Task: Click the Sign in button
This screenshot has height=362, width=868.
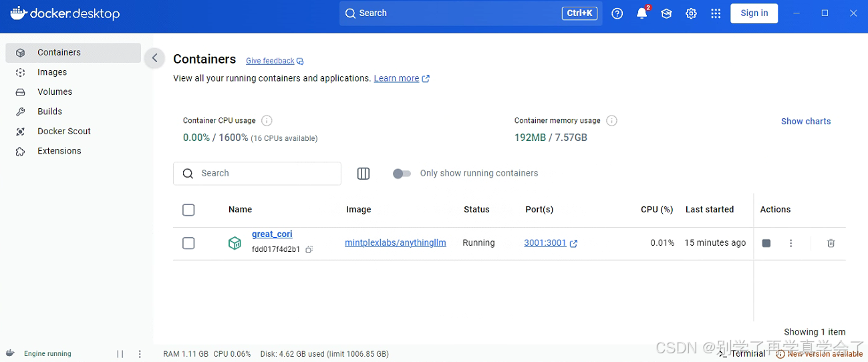Action: coord(754,13)
